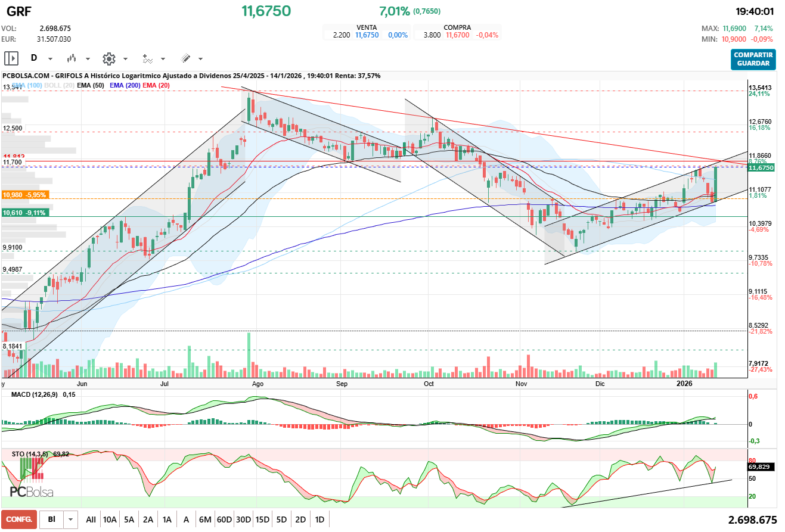Click the orange 10,980 price alert tag
This screenshot has height=532, width=785.
click(x=25, y=195)
